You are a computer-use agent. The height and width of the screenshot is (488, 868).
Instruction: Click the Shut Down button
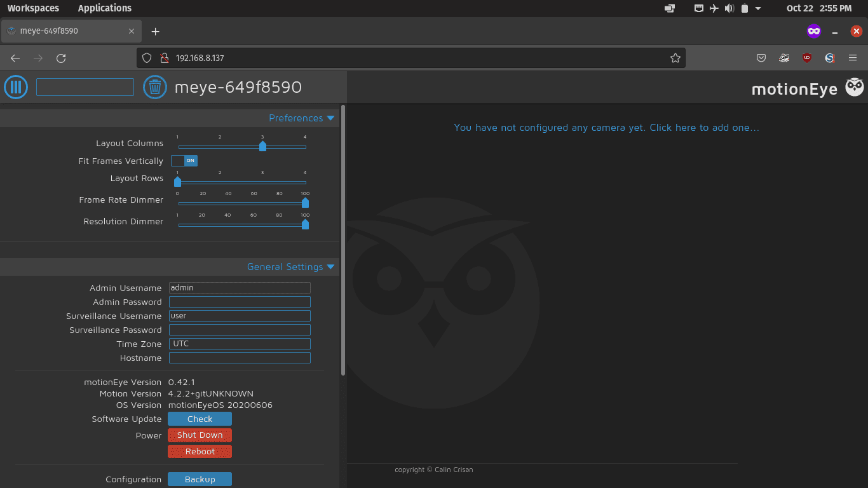click(x=200, y=435)
